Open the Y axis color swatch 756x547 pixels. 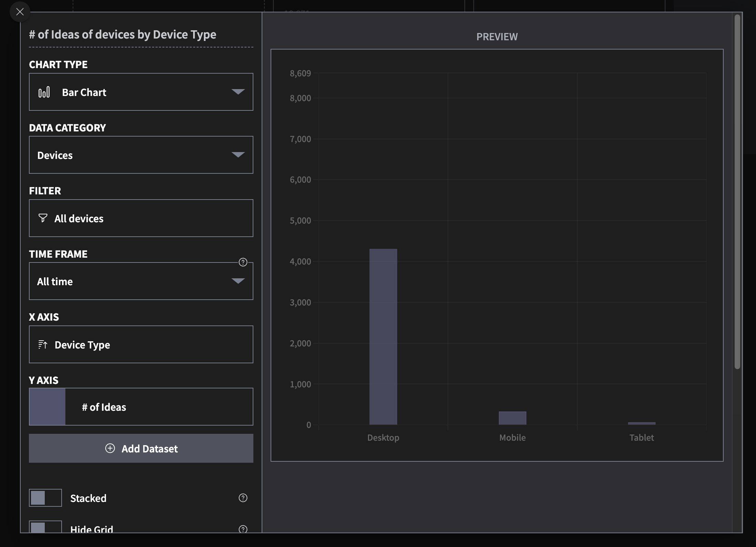pos(47,407)
